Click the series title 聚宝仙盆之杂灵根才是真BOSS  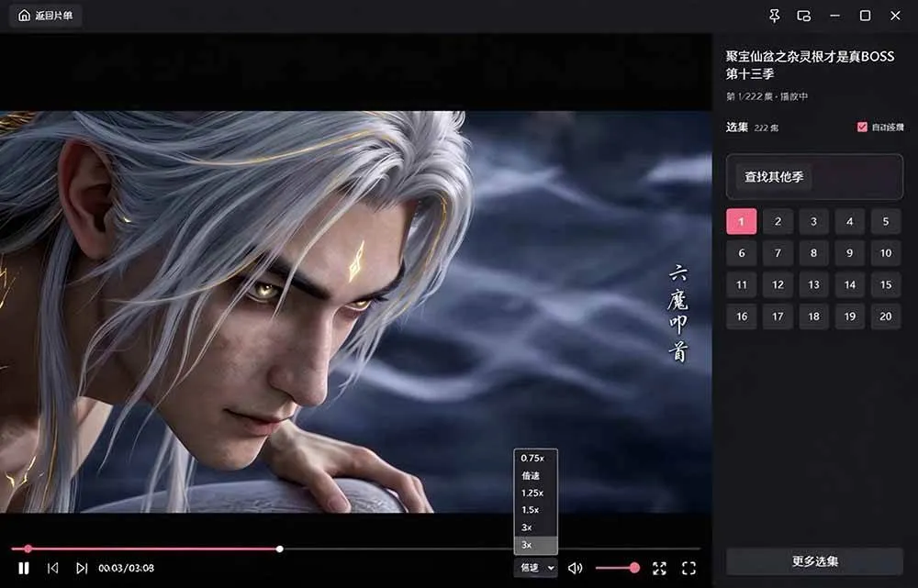(811, 57)
